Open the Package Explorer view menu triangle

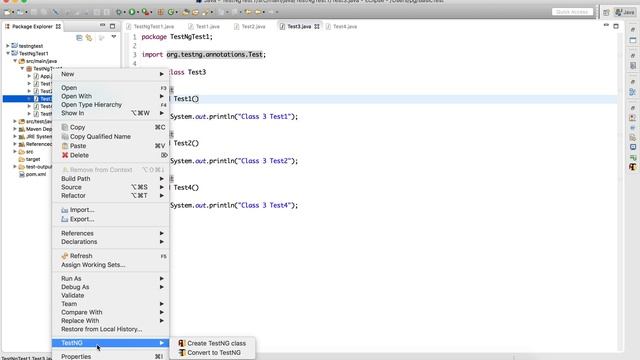tap(114, 37)
